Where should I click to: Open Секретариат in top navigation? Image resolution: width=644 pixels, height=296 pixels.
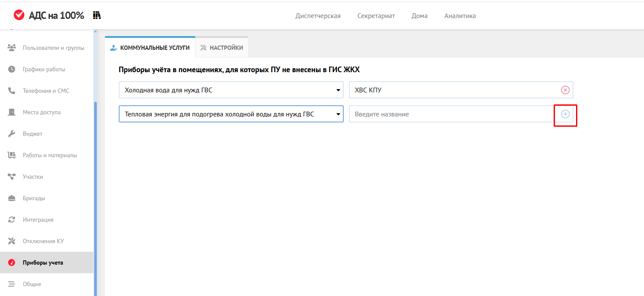[376, 16]
